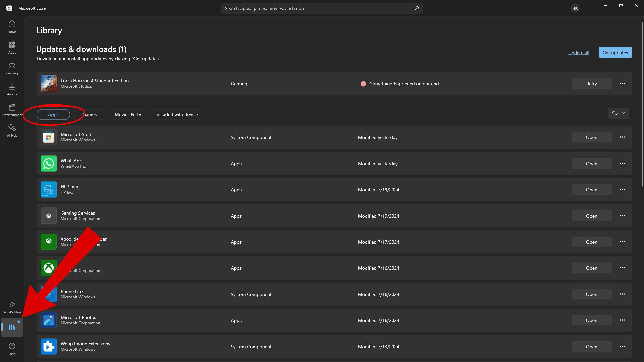Open the sort order dropdown
This screenshot has width=644, height=362.
point(618,113)
